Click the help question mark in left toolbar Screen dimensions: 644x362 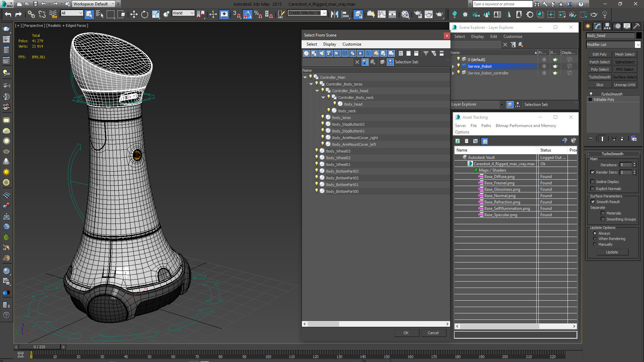pos(6,315)
